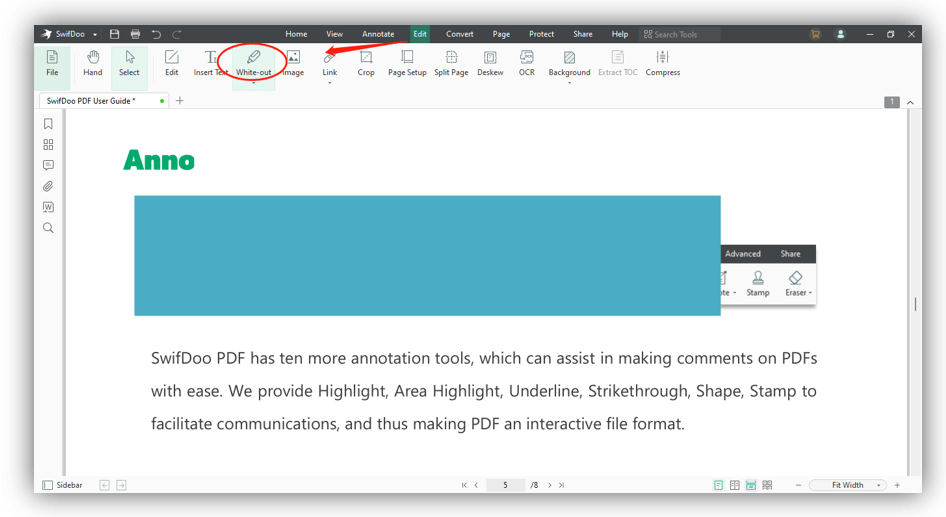Image resolution: width=946 pixels, height=517 pixels.
Task: Click the vertical scrollbar of the document
Action: [915, 304]
